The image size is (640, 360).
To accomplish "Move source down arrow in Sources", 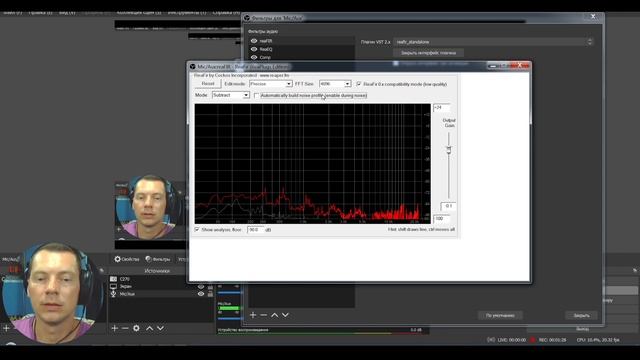I will (160, 328).
